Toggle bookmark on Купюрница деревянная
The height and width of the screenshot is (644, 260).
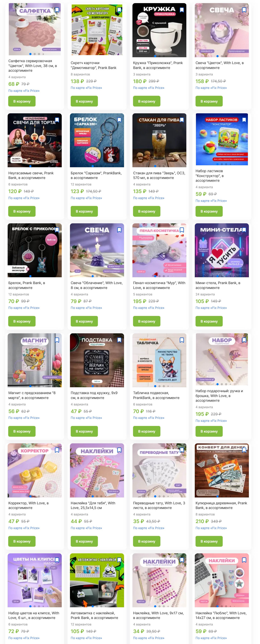[244, 450]
